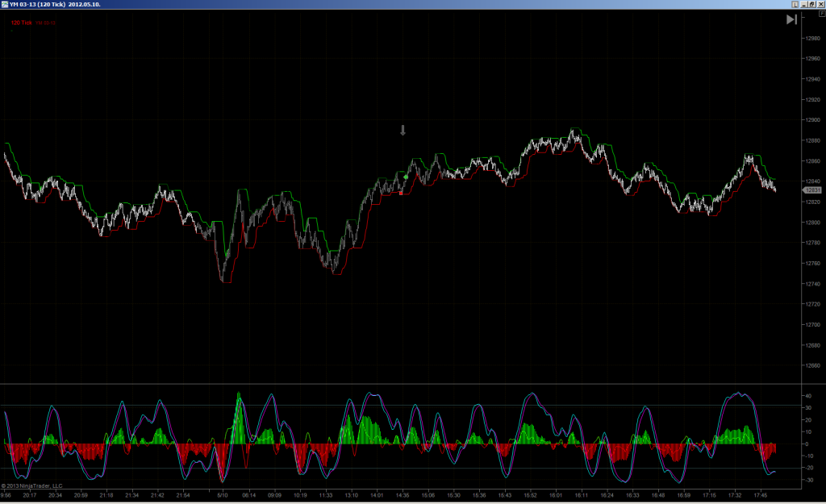
Task: Click the 16:24 time axis label
Action: point(607,495)
